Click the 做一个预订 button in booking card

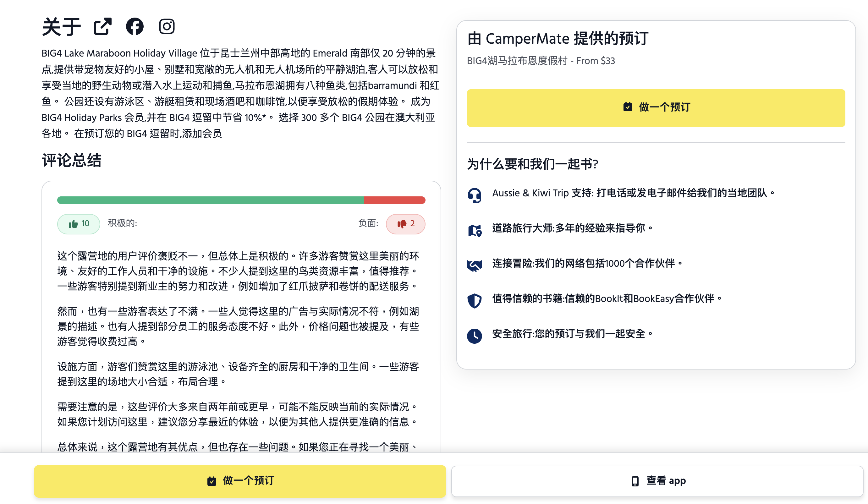coord(656,108)
